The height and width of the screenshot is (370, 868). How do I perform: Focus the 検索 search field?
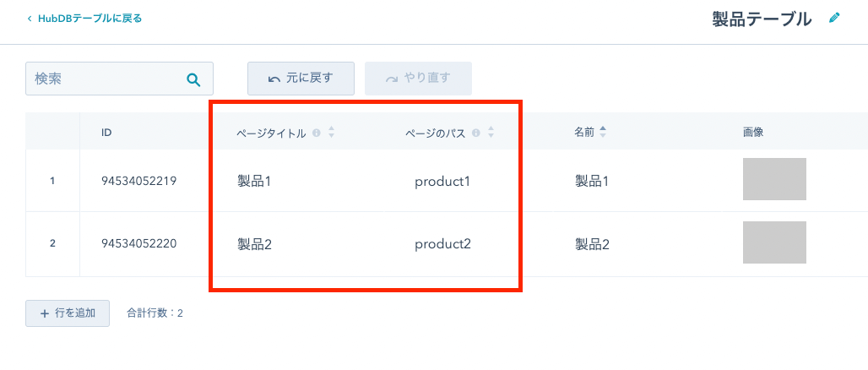tap(119, 79)
